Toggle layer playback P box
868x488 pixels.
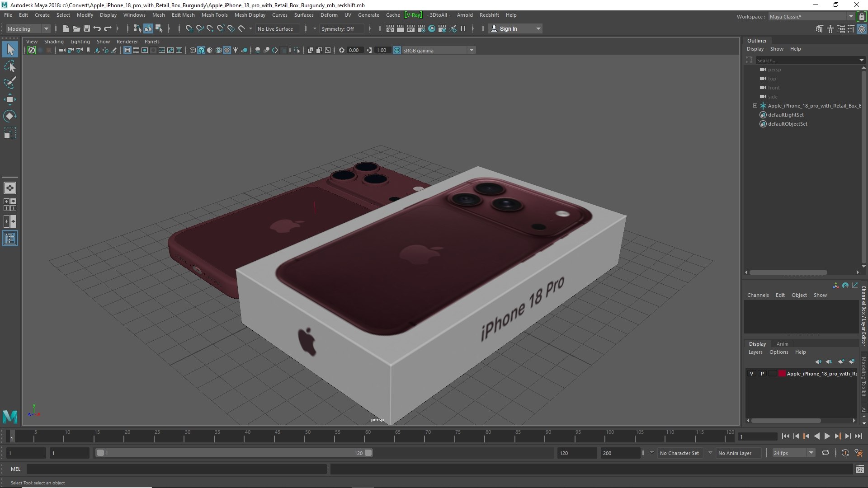tap(762, 374)
